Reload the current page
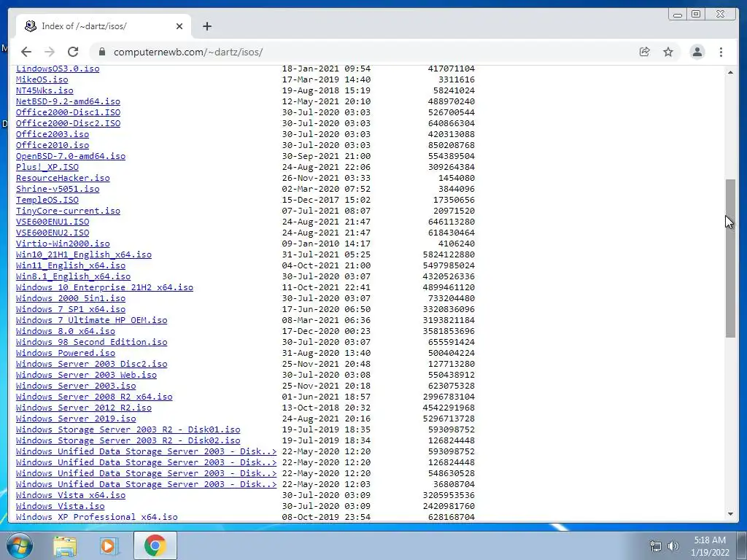Screen dimensions: 747x560 point(73,52)
